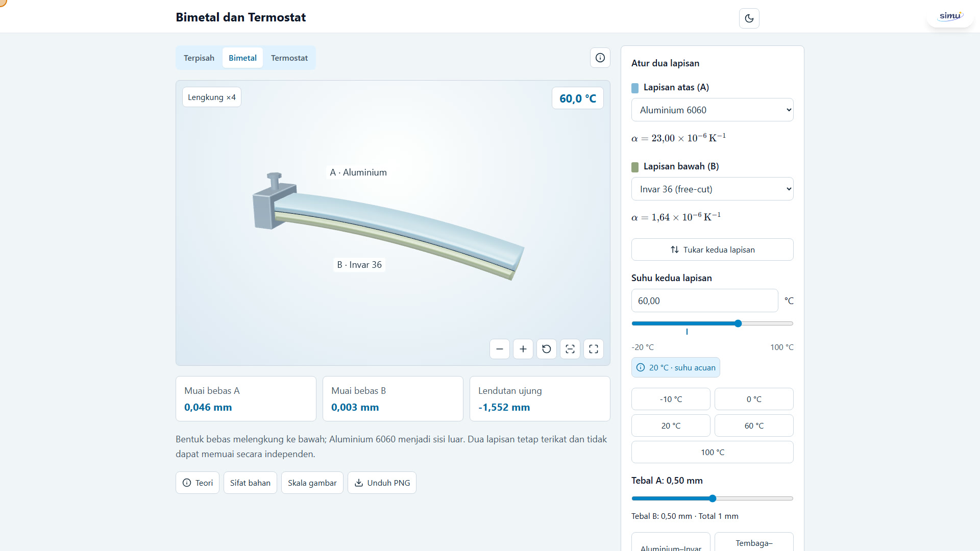
Task: Fit the view to frame icon
Action: (570, 349)
